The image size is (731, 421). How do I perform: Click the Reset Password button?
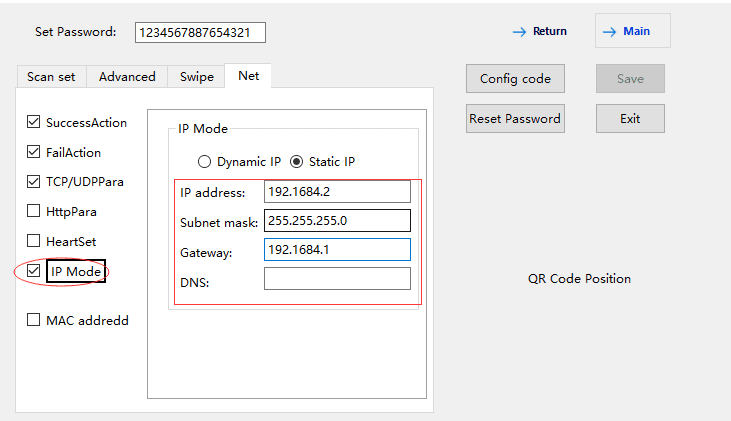pos(515,118)
